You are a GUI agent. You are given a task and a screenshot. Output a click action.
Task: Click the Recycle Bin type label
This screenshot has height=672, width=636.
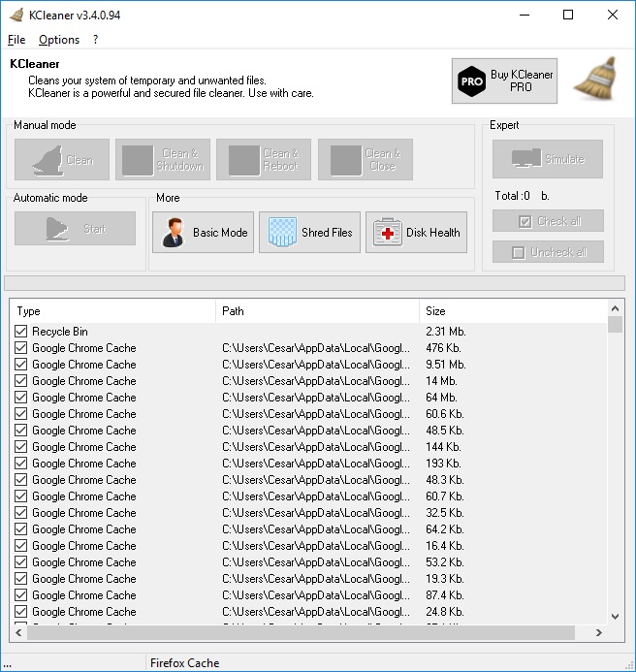pos(60,332)
